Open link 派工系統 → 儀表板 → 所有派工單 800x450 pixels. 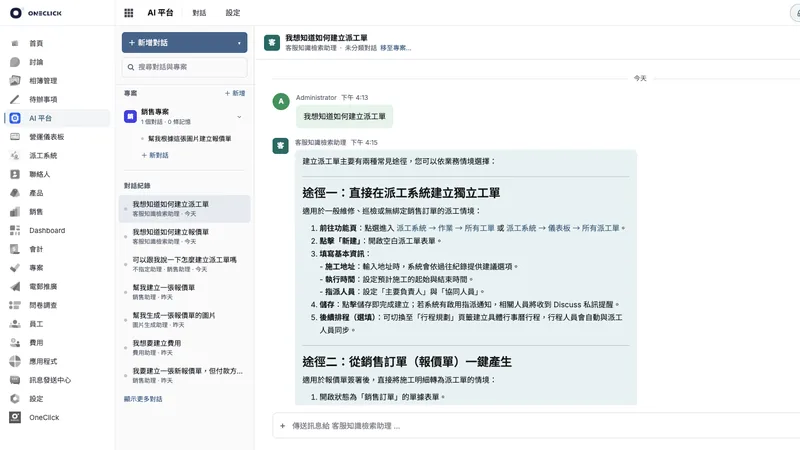pos(562,228)
